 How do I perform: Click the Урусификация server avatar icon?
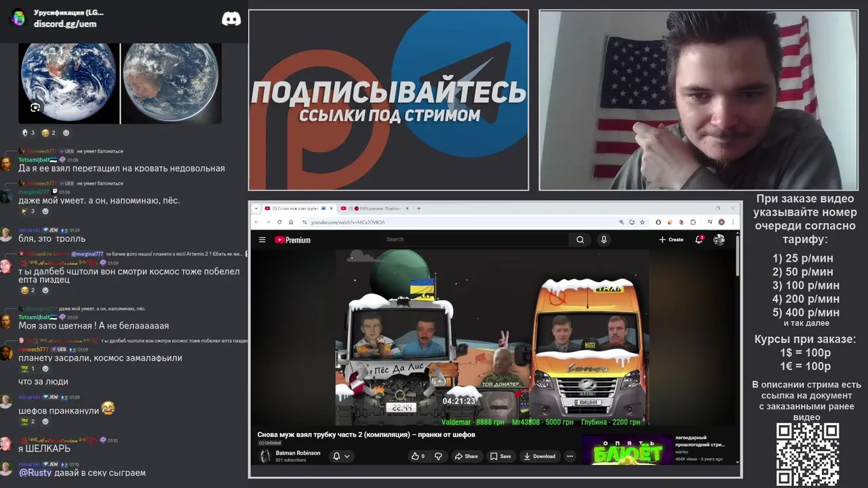18,18
